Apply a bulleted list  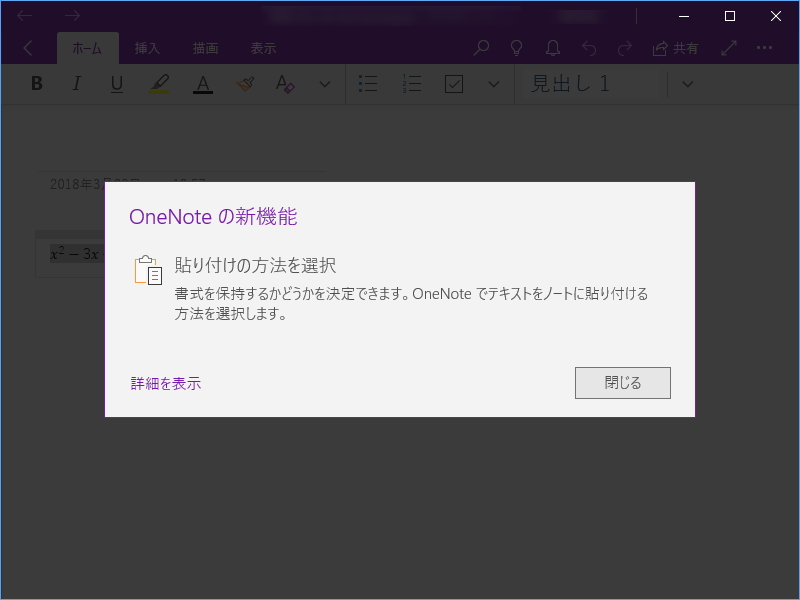pos(368,84)
